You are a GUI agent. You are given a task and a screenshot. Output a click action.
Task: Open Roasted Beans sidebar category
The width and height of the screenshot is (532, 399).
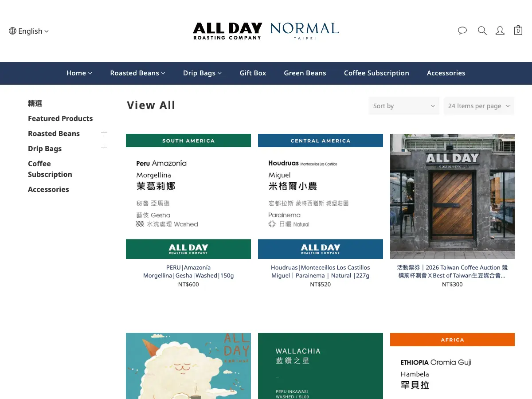54,133
